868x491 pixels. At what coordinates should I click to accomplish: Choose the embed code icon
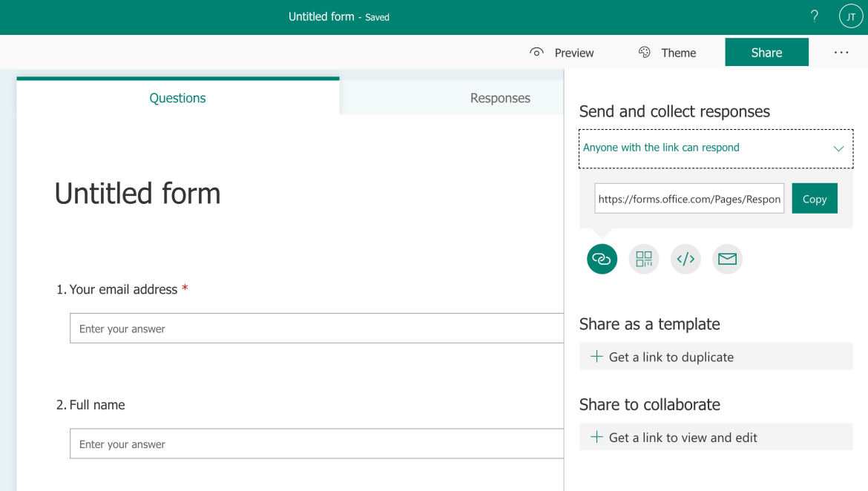point(685,259)
